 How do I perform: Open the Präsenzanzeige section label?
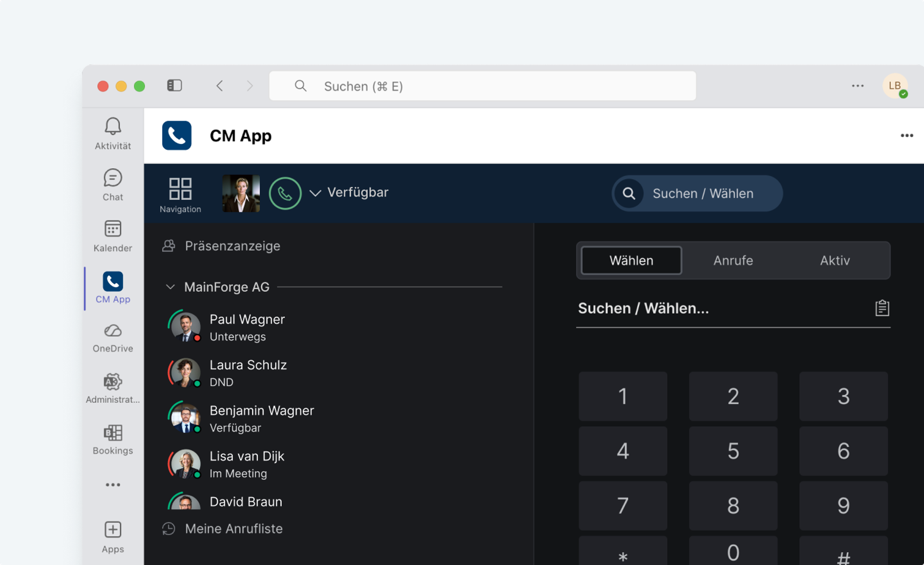point(232,246)
